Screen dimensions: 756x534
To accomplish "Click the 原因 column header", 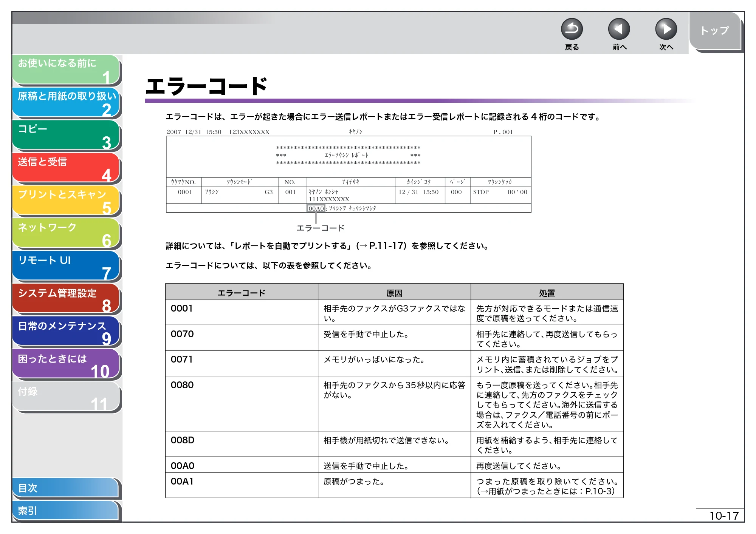I will coord(394,292).
